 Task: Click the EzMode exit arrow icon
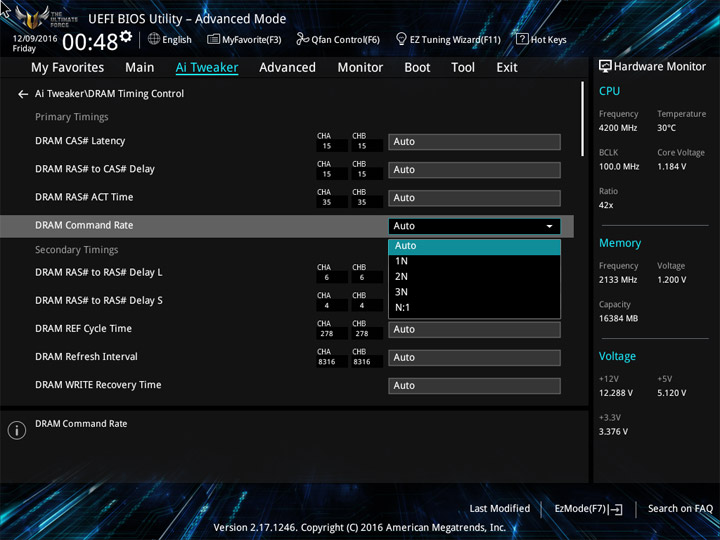617,509
